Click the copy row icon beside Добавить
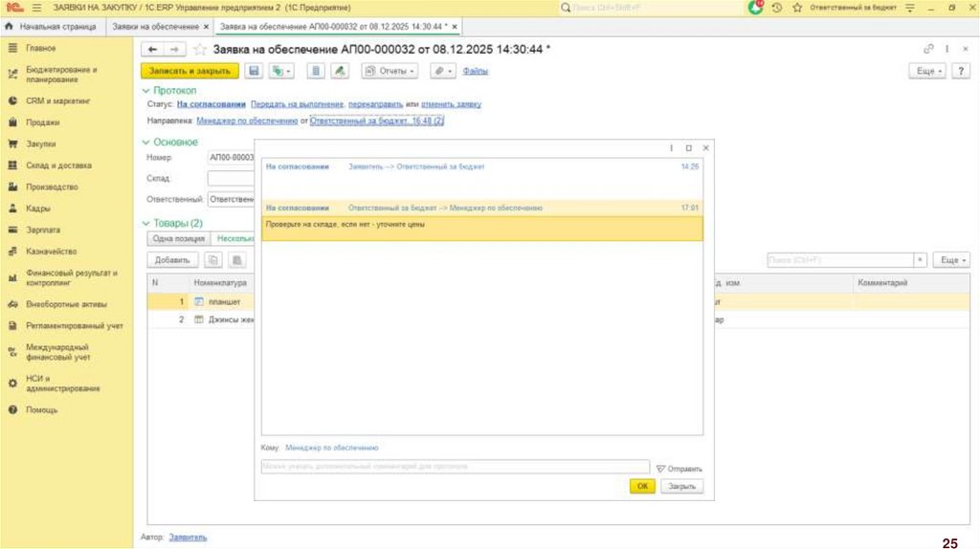The height and width of the screenshot is (549, 980). 213,260
